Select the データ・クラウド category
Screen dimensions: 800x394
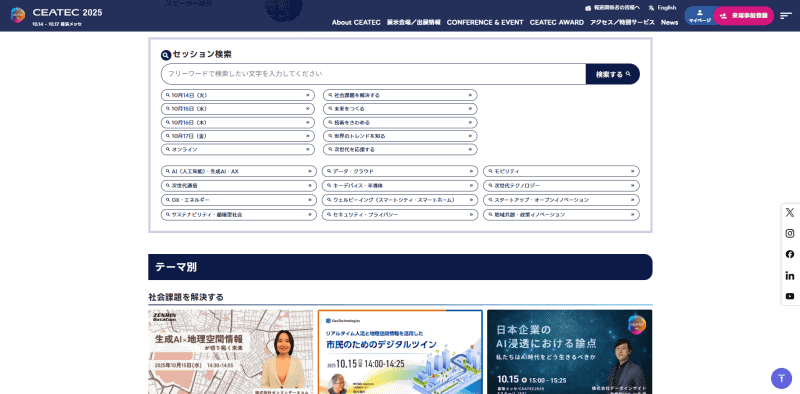click(x=400, y=171)
